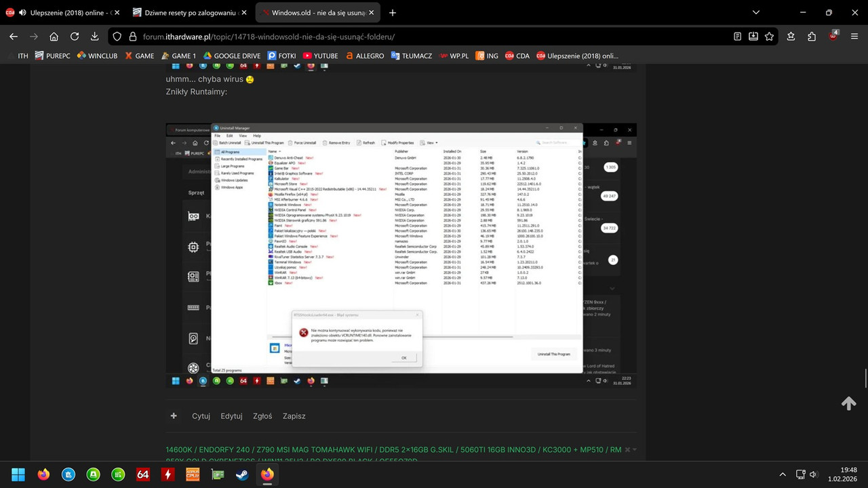The height and width of the screenshot is (488, 868).
Task: Open the YUTUBE bookmark
Action: click(320, 56)
